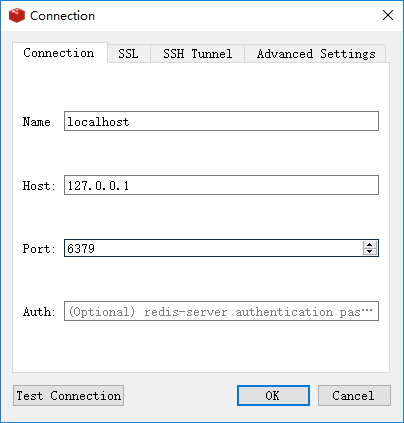Confirm settings with the OK button
Screen dimensions: 404x423
coord(273,396)
